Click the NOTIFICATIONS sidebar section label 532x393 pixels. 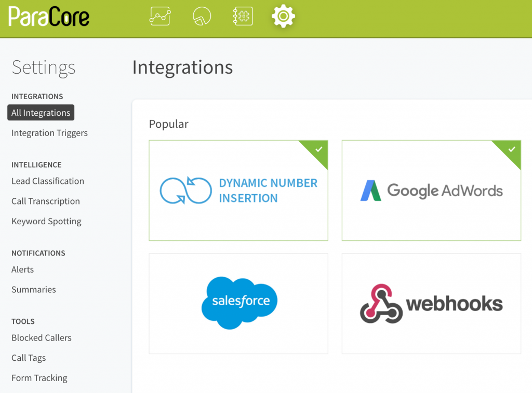(38, 253)
